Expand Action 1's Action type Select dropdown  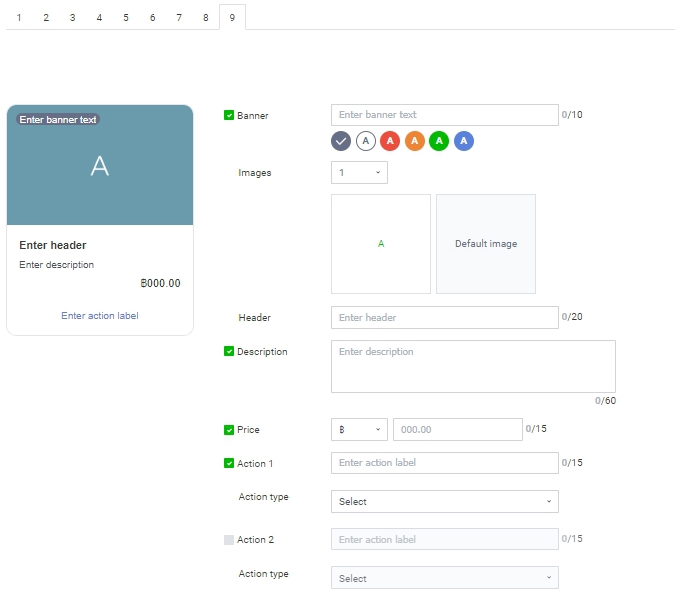point(445,501)
